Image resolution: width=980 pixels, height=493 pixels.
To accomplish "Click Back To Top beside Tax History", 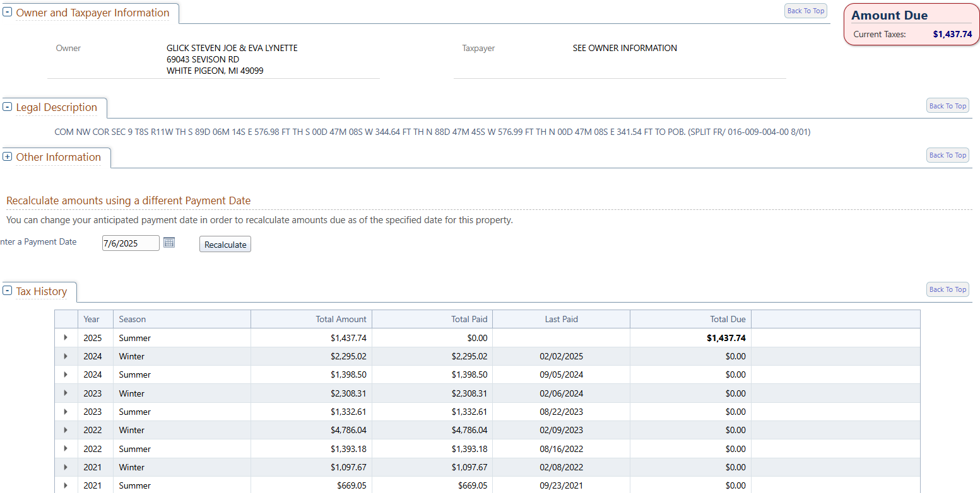I will 947,289.
